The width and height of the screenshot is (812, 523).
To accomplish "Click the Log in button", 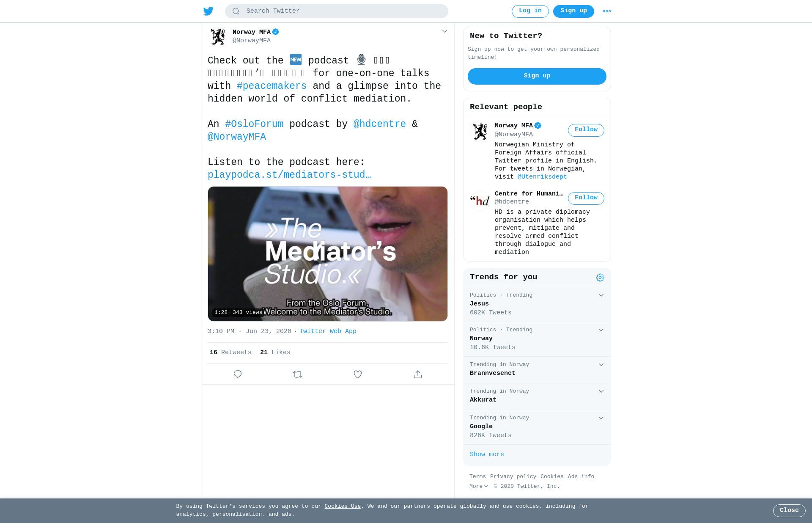I will click(530, 11).
